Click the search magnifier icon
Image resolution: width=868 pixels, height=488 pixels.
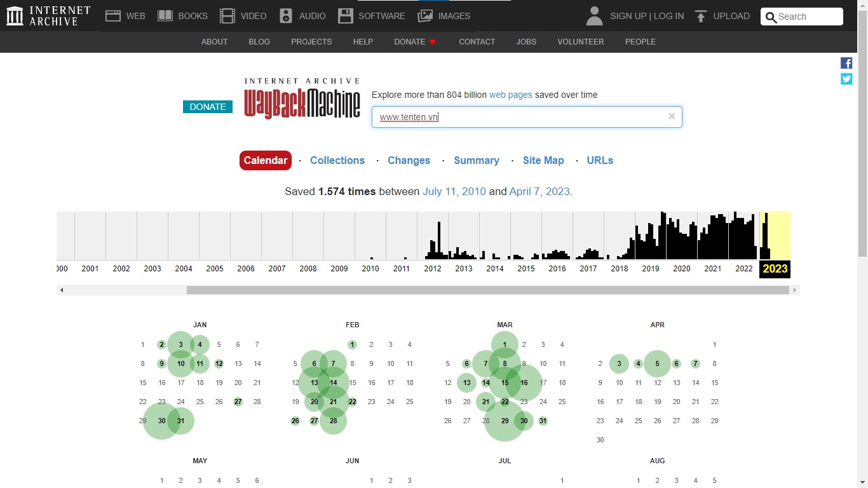tap(771, 17)
